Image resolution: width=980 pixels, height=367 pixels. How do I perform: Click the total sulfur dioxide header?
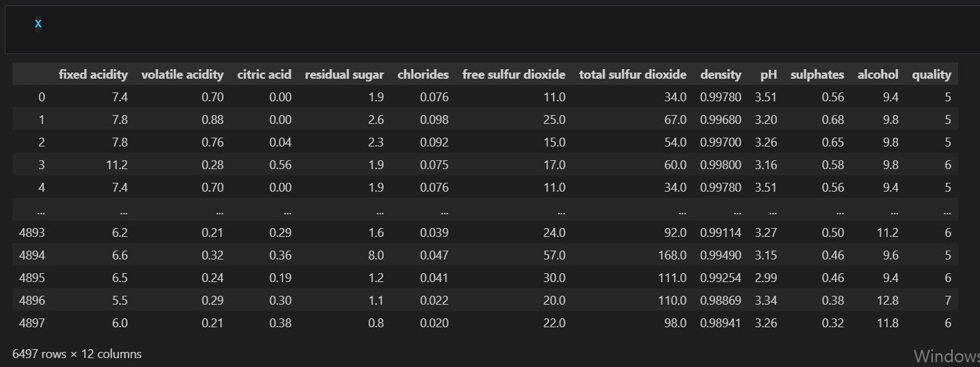[633, 75]
